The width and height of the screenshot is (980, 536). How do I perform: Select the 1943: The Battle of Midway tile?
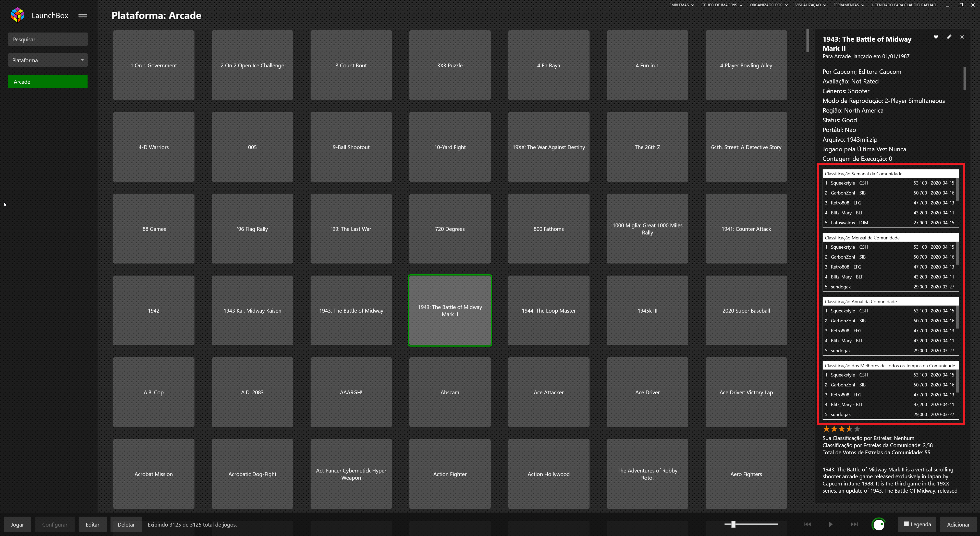click(351, 310)
